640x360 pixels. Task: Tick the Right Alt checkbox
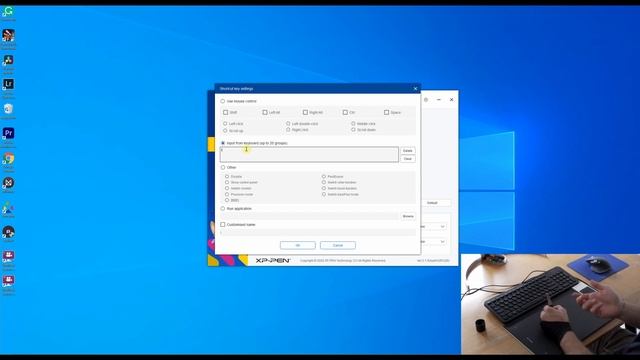pos(305,112)
